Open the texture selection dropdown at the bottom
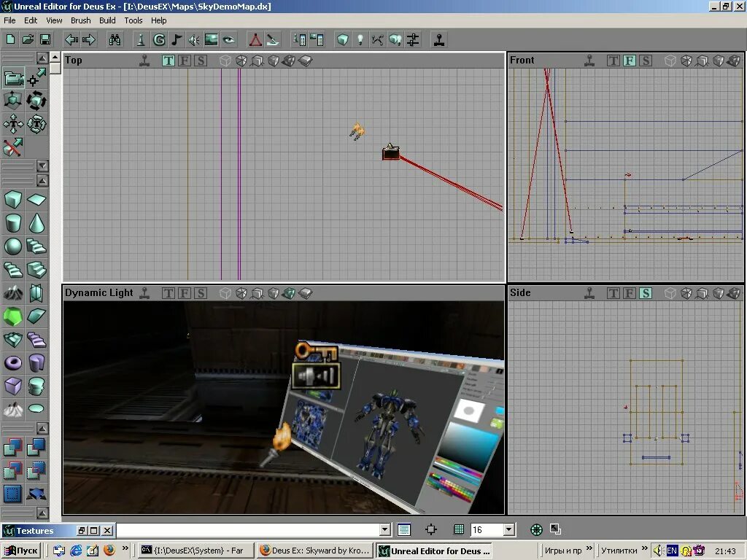Image resolution: width=747 pixels, height=560 pixels. tap(384, 529)
